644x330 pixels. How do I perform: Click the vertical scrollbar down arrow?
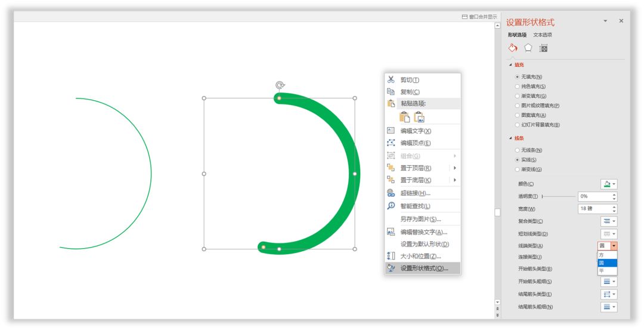pyautogui.click(x=497, y=302)
